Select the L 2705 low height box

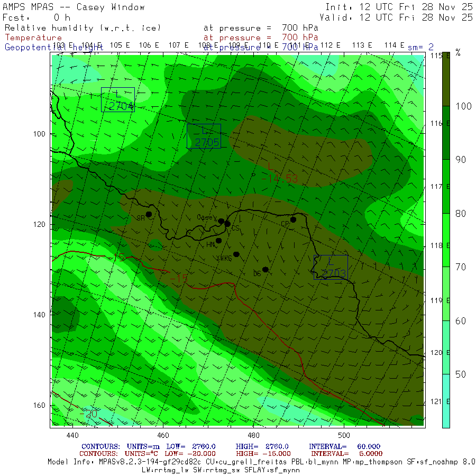click(x=204, y=136)
